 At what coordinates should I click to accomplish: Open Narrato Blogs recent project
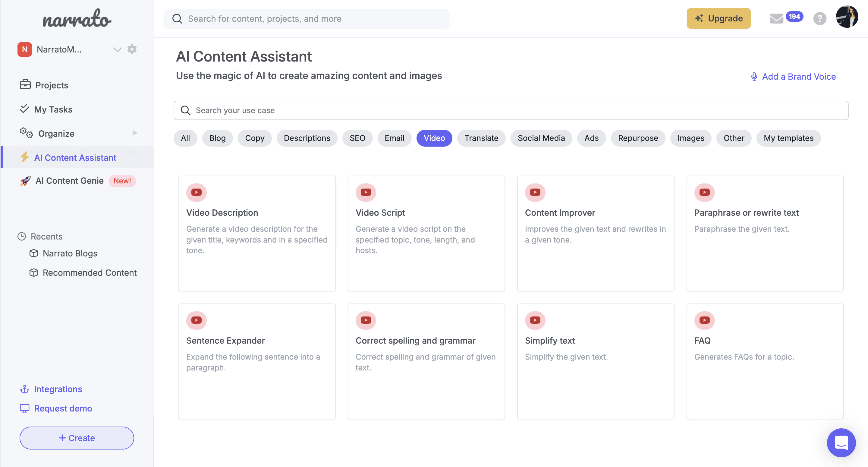tap(70, 253)
